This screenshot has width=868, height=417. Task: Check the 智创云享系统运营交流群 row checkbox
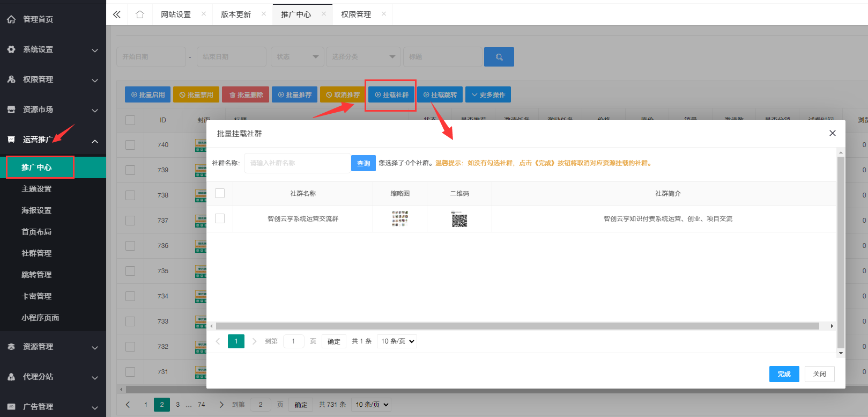[x=220, y=218]
